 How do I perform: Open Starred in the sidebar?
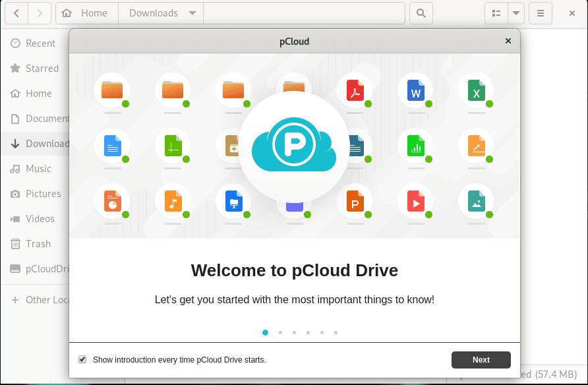click(x=35, y=68)
